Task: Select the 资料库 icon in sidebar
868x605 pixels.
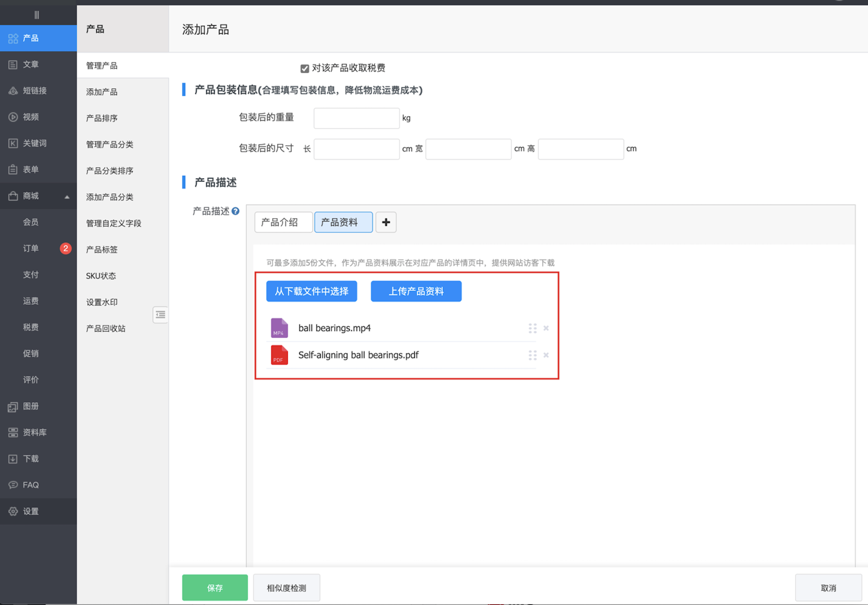Action: click(13, 432)
